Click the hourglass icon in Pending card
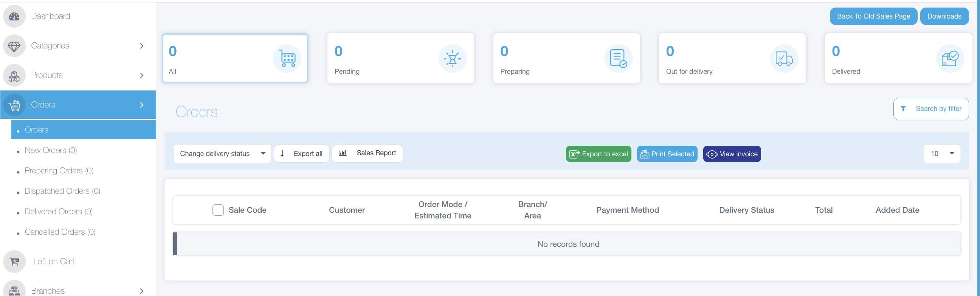980x296 pixels. click(452, 59)
